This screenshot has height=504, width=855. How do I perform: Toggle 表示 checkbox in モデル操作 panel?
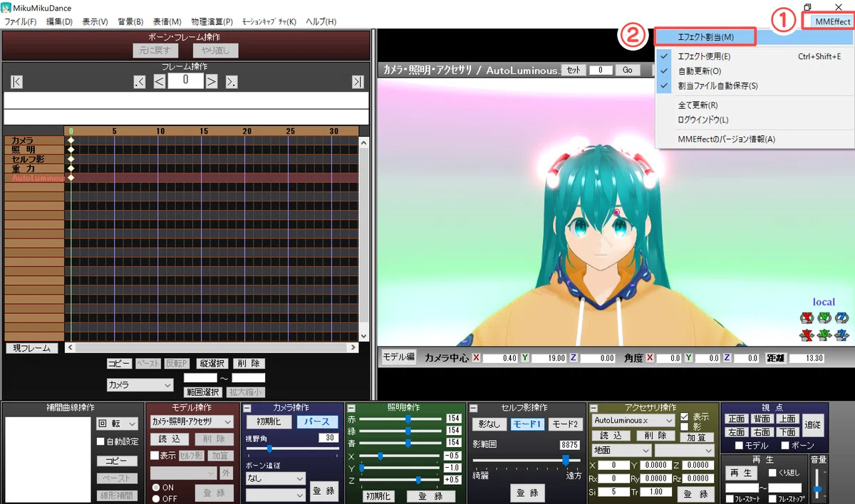154,456
